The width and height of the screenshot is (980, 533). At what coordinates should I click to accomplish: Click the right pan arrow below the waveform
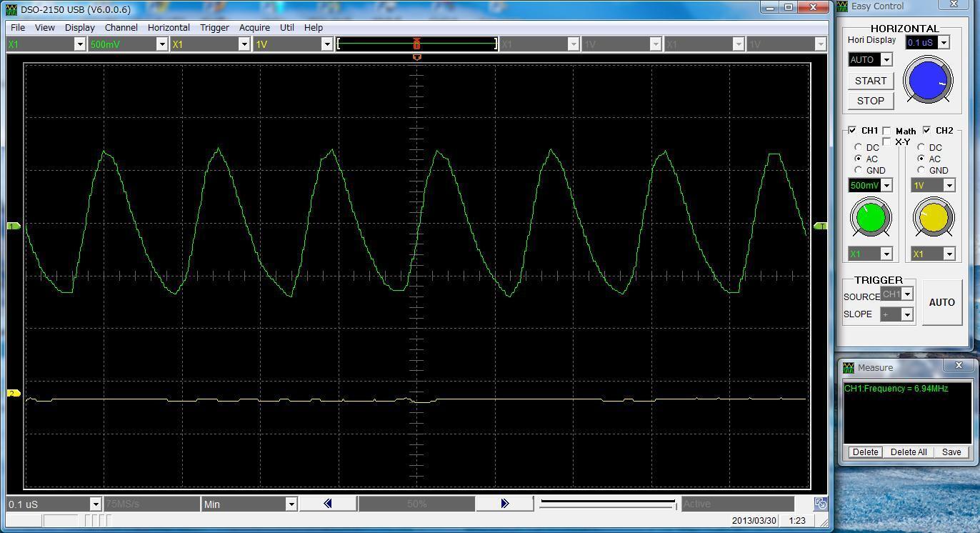coord(505,503)
